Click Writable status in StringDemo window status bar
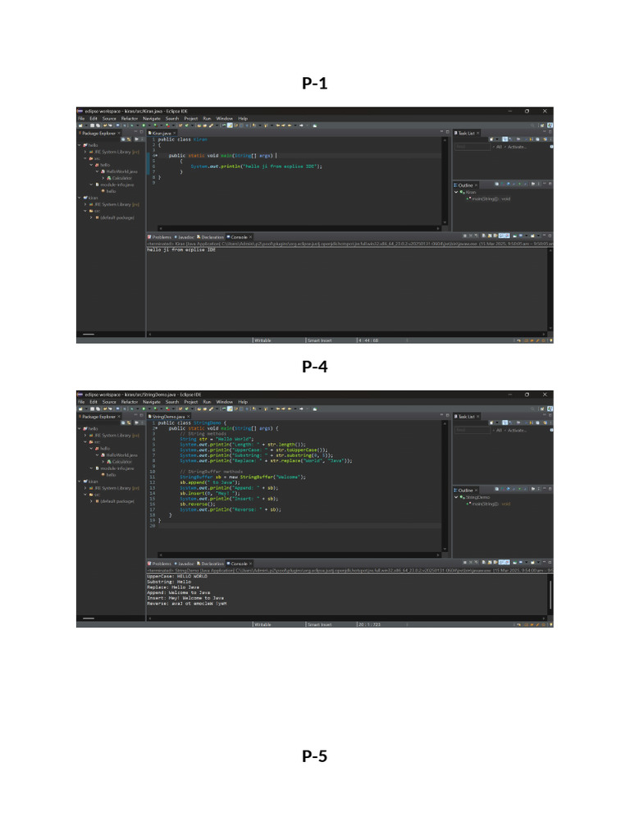Viewport: 630px width, 840px height. (x=262, y=624)
